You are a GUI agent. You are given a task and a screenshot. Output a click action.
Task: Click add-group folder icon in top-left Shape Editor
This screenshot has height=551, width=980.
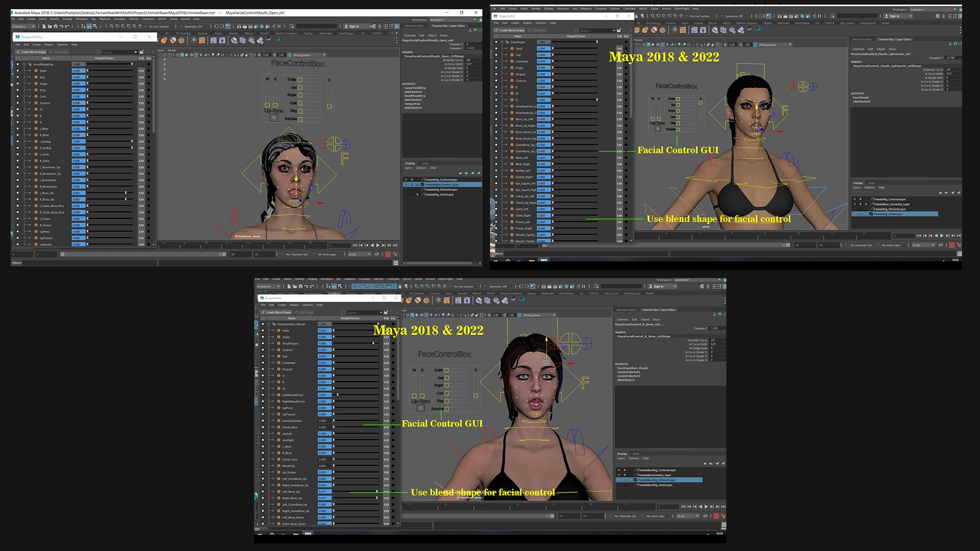[141, 52]
